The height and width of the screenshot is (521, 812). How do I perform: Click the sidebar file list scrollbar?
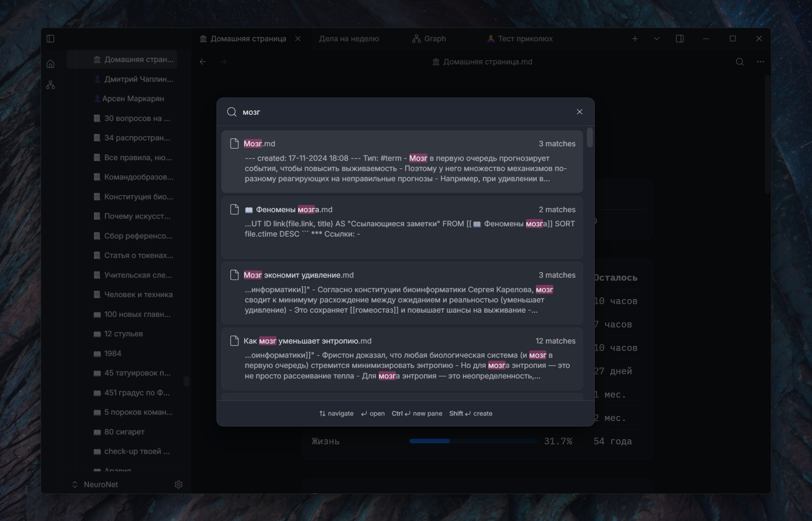186,381
